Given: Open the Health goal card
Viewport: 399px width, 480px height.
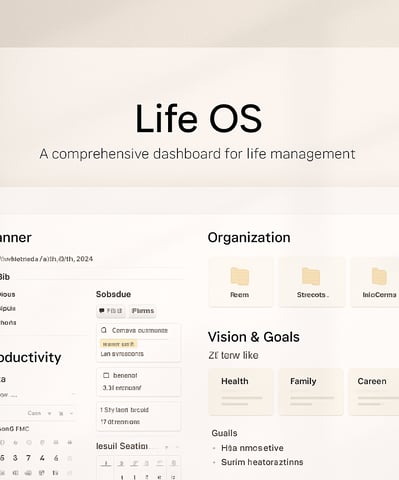Looking at the screenshot, I should click(241, 392).
